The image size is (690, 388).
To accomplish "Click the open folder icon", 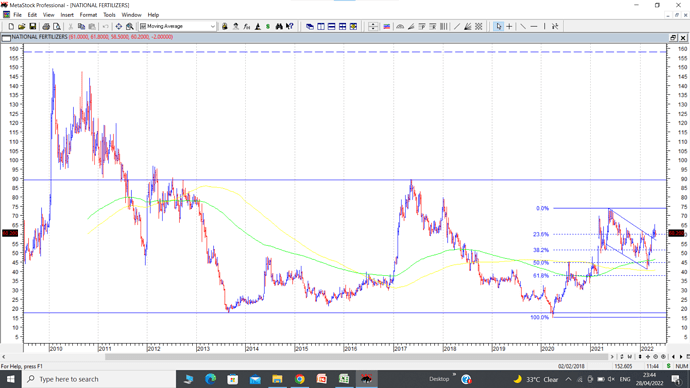I will (x=22, y=26).
